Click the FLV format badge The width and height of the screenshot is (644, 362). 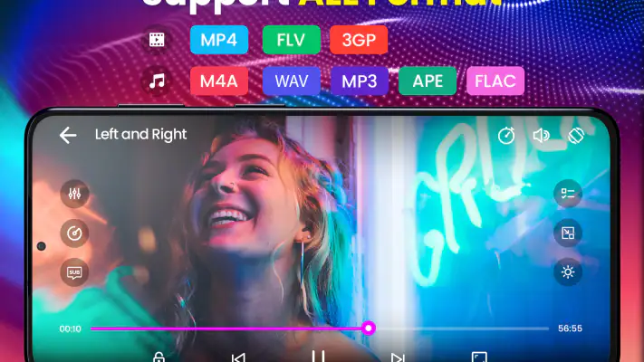pyautogui.click(x=291, y=40)
